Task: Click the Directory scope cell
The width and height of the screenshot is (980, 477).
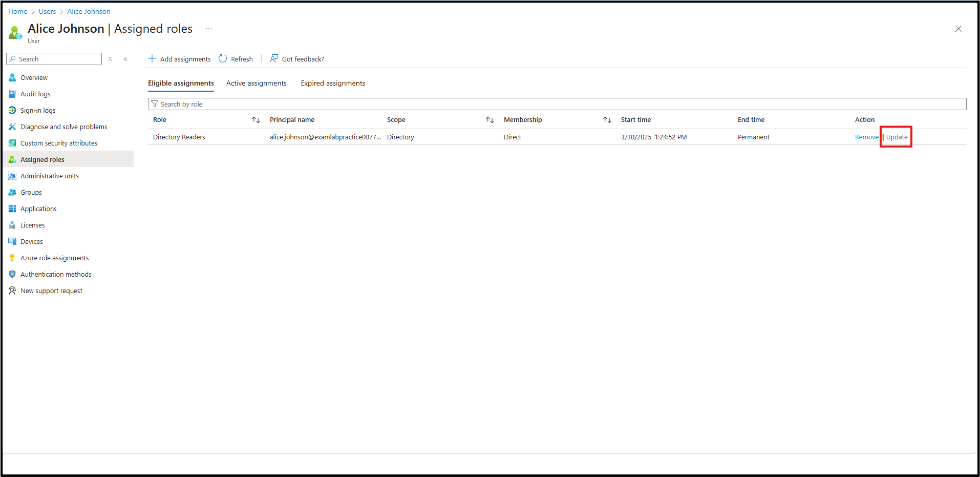Action: click(400, 137)
